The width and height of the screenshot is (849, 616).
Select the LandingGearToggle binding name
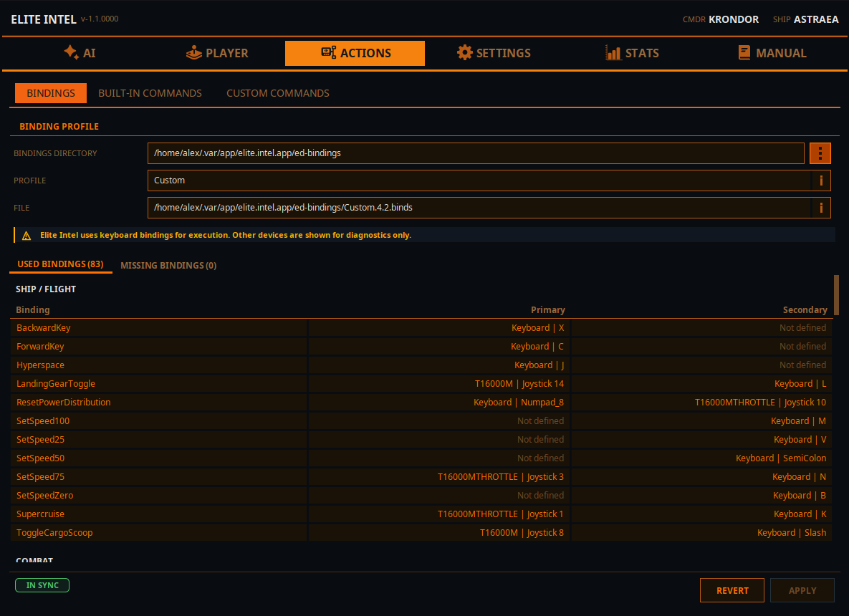pos(56,384)
